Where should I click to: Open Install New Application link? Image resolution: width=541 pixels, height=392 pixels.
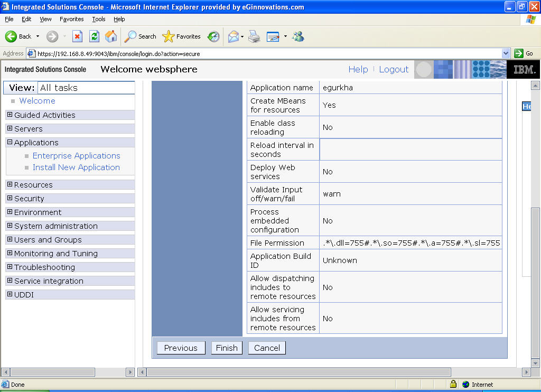[x=76, y=167]
